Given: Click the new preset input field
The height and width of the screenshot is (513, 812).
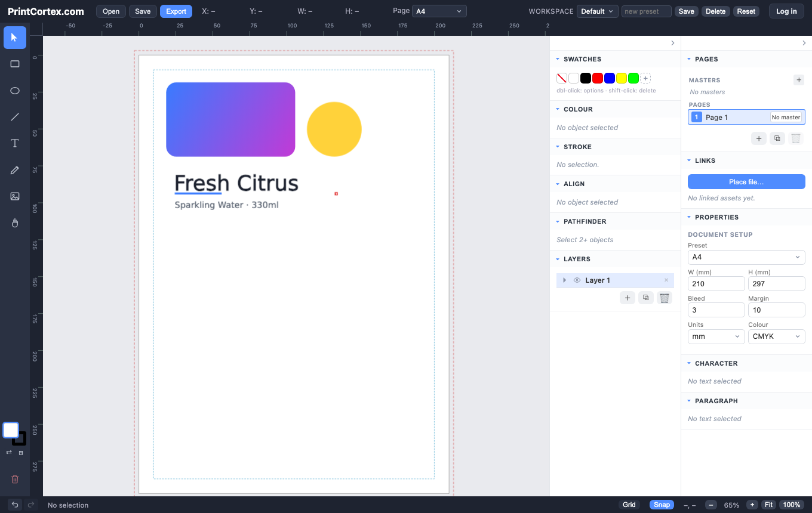Looking at the screenshot, I should [x=647, y=11].
